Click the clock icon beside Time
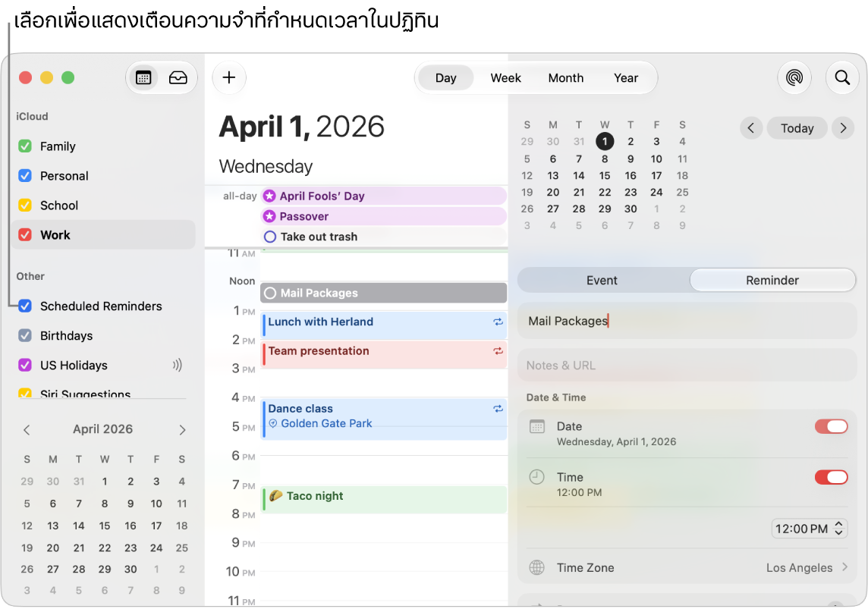The image size is (868, 609). 537,477
